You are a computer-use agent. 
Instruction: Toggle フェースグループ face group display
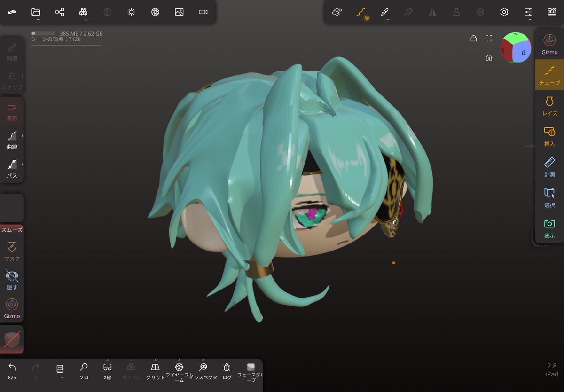251,371
